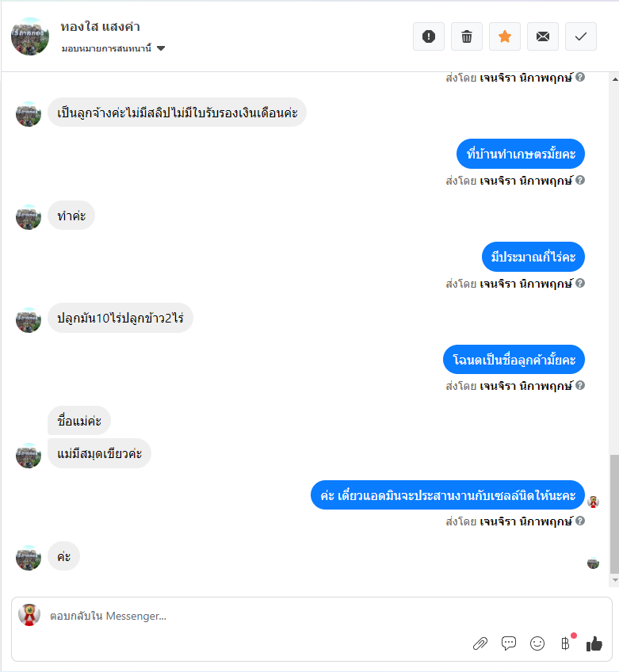Click the chat scrollbar thumb
This screenshot has height=672, width=619.
point(615,514)
